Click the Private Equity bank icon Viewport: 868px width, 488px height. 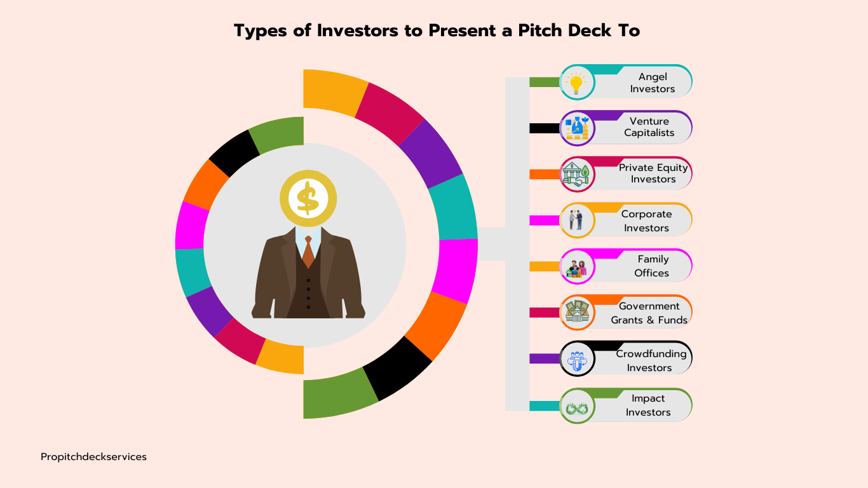tap(577, 174)
